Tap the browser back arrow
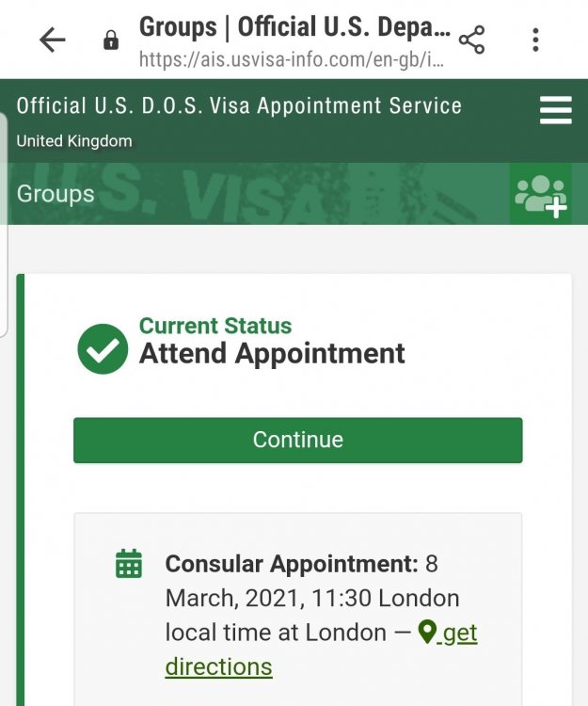588x706 pixels. coord(53,40)
